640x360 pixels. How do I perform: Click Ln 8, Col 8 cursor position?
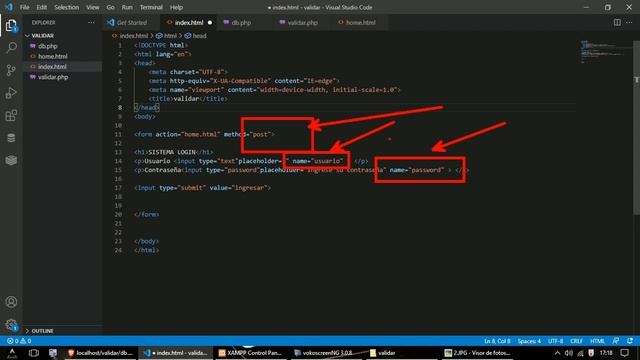point(497,341)
